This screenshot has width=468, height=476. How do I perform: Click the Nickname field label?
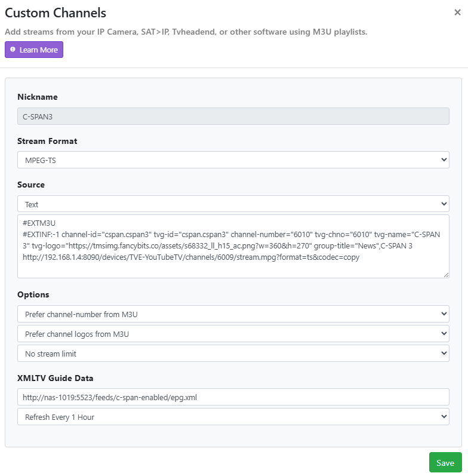[x=38, y=97]
